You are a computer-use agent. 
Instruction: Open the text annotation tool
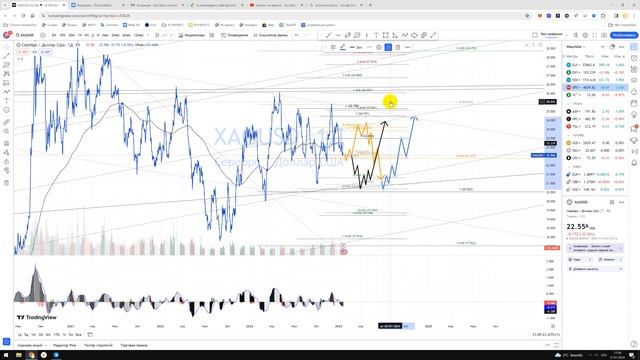[7, 101]
